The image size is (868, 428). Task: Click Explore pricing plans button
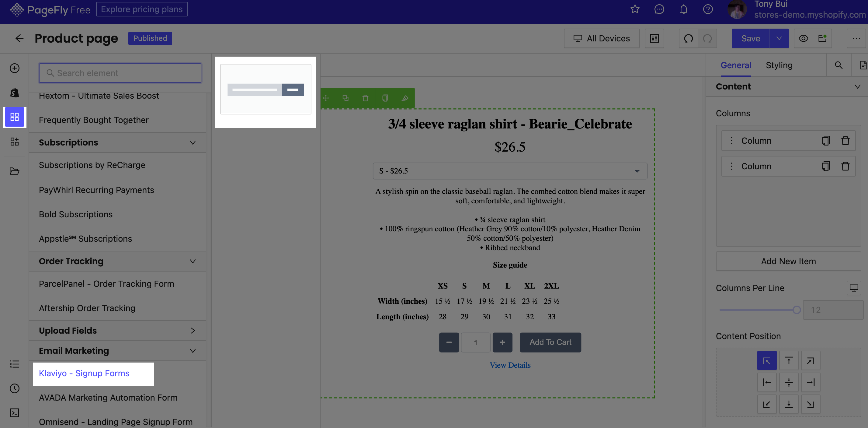point(142,9)
